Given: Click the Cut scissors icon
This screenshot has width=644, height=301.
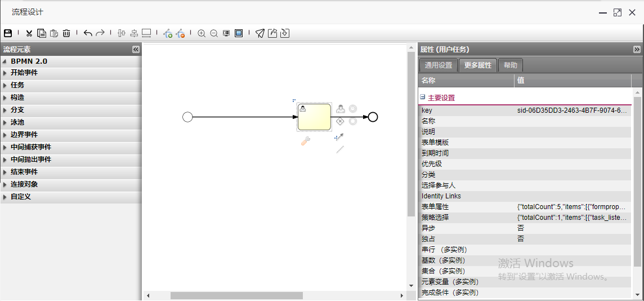Looking at the screenshot, I should (29, 33).
